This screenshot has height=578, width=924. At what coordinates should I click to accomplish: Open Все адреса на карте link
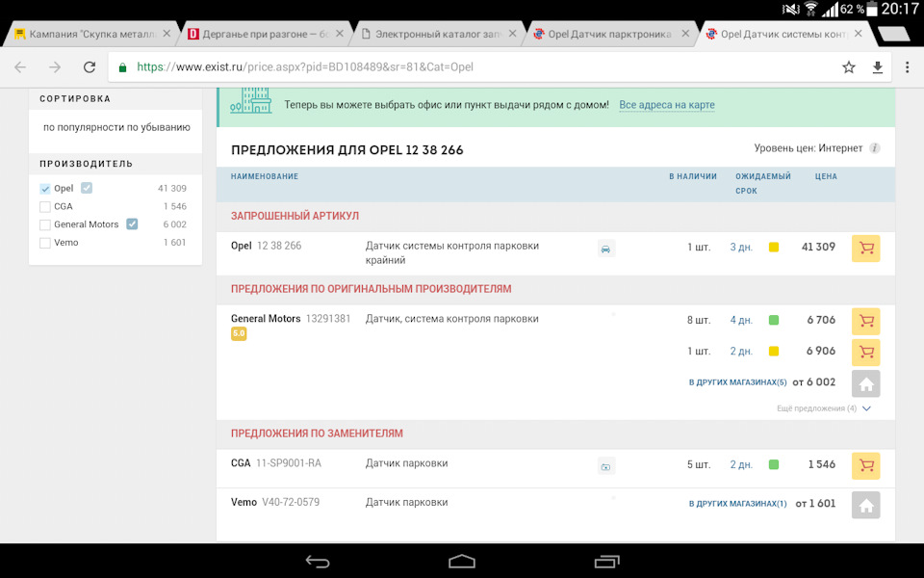tap(666, 105)
